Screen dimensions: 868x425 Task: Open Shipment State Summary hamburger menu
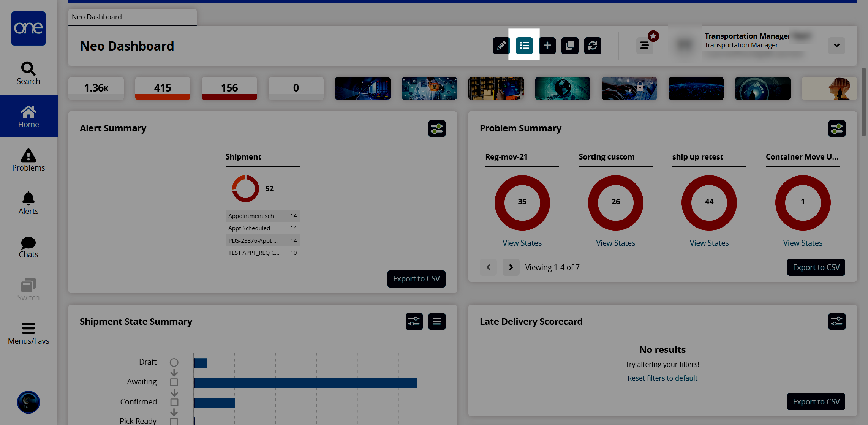point(437,322)
